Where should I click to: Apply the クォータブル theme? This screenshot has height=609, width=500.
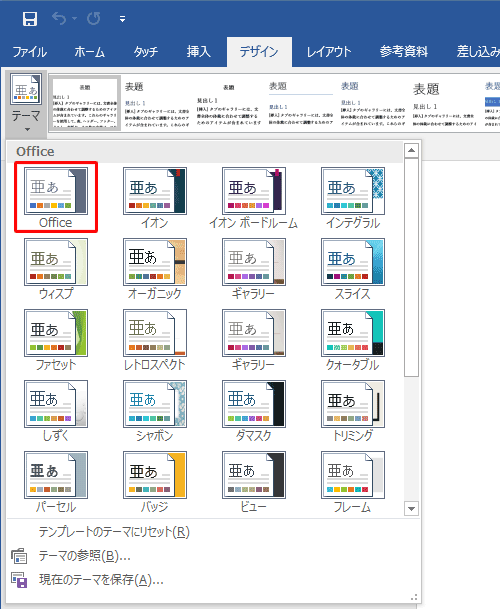pyautogui.click(x=353, y=339)
